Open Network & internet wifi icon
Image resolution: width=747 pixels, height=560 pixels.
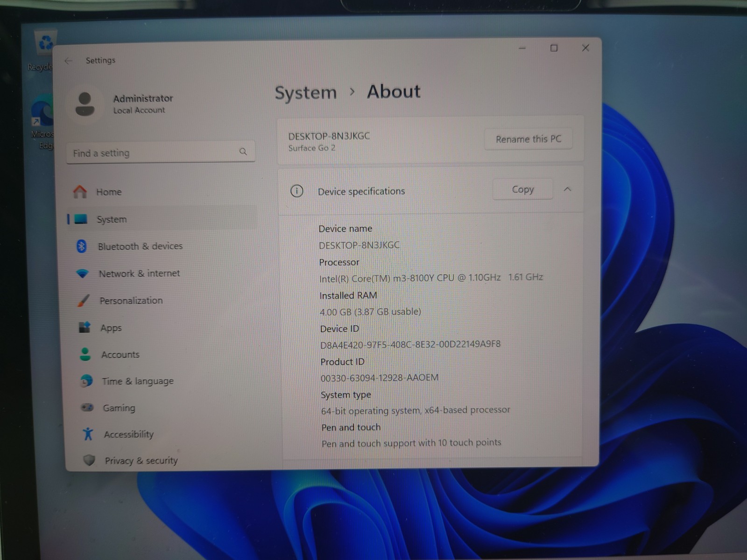tap(83, 273)
